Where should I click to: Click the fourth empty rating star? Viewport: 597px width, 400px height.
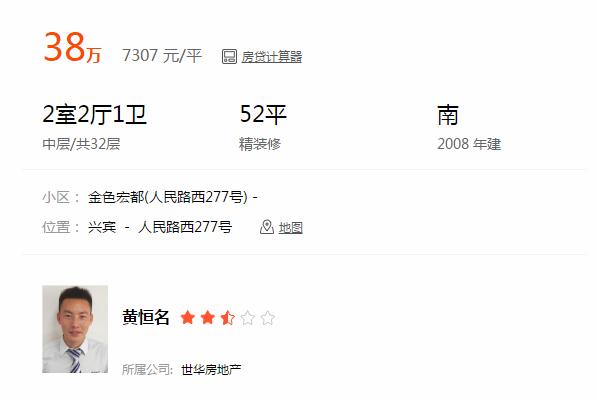(248, 317)
